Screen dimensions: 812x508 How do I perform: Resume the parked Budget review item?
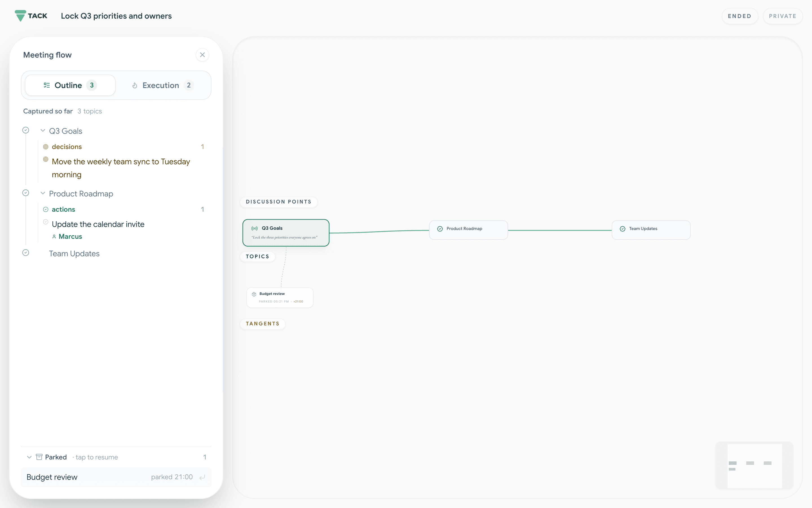click(x=116, y=477)
